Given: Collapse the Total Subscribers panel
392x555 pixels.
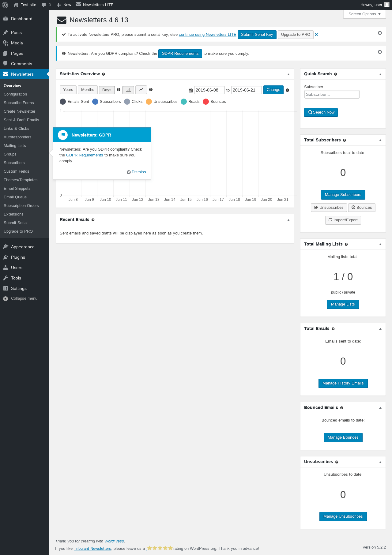Looking at the screenshot, I should tap(380, 140).
